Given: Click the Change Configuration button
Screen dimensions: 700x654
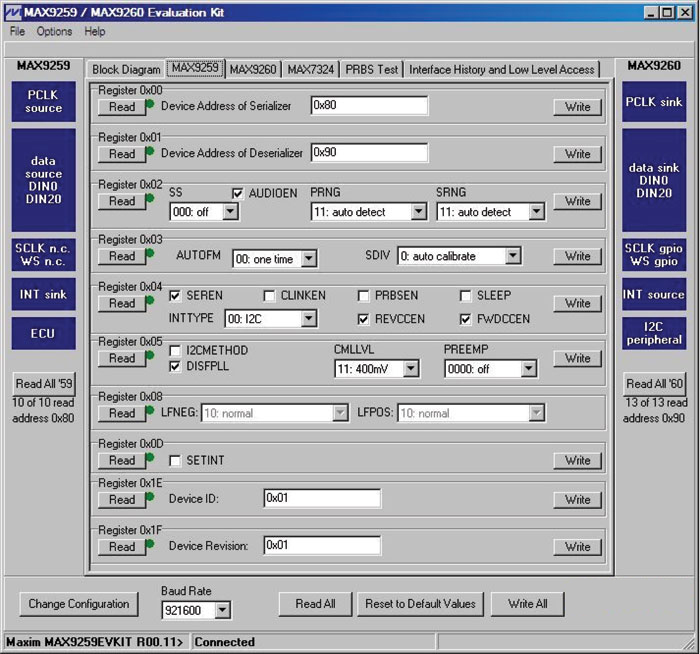Looking at the screenshot, I should point(79,604).
